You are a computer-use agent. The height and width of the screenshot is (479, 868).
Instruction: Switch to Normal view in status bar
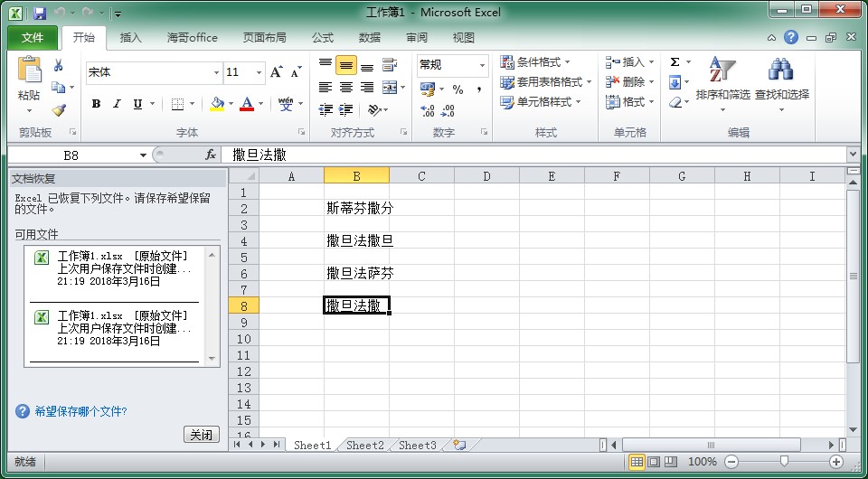tap(637, 461)
